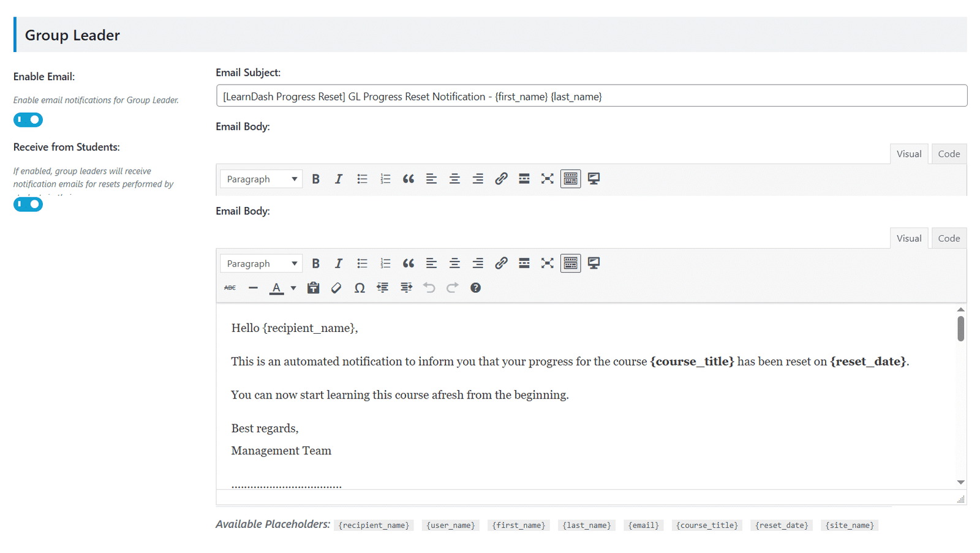Viewport: 980px width, 553px height.
Task: Click Paste as text clipboard icon
Action: click(313, 288)
